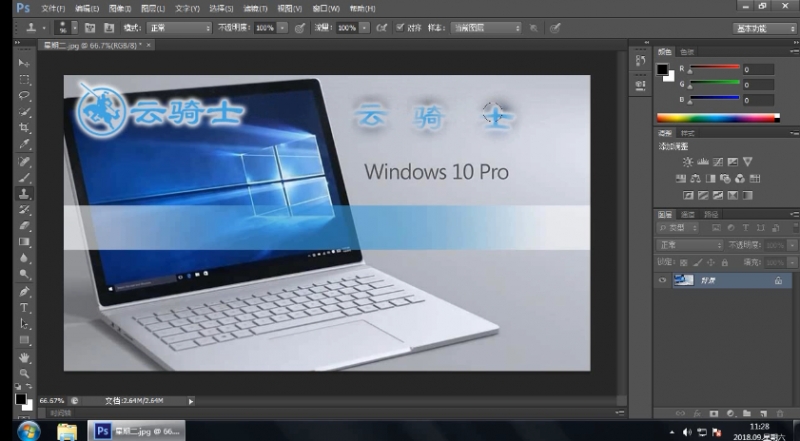The height and width of the screenshot is (441, 800).
Task: Select the Spot Healing Brush tool
Action: click(24, 161)
